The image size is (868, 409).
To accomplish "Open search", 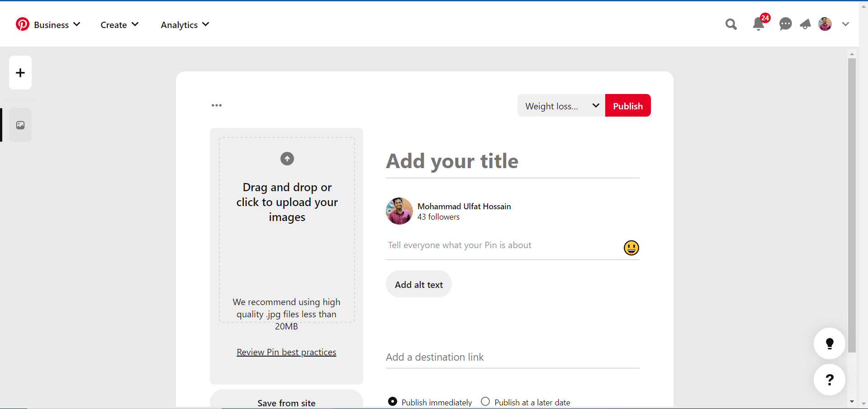I will click(x=731, y=24).
